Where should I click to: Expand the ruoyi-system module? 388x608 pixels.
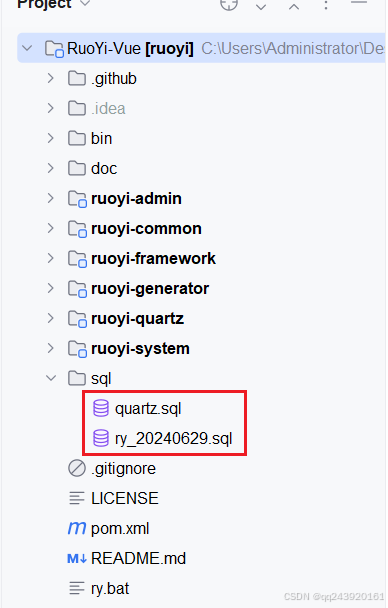tap(50, 348)
